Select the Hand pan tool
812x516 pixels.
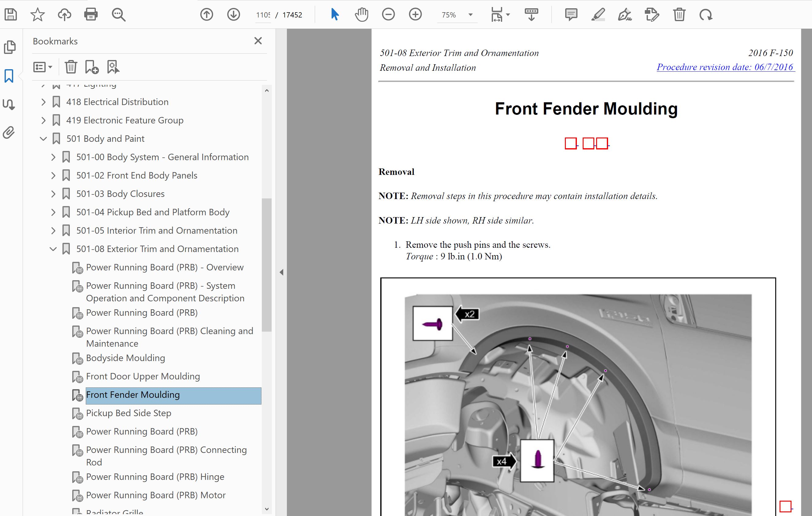pyautogui.click(x=361, y=14)
